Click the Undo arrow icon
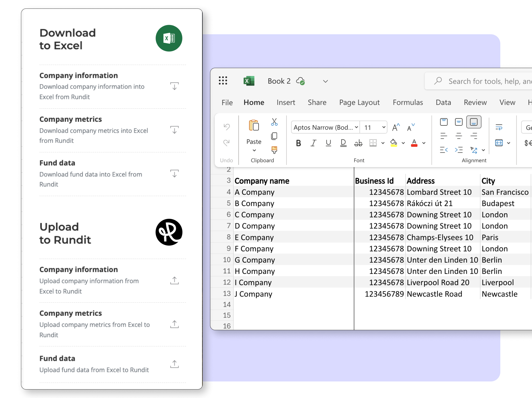532x398 pixels. [227, 126]
